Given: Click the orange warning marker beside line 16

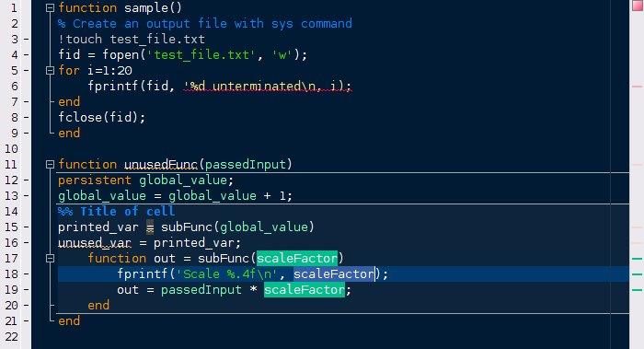Looking at the screenshot, I should click(x=637, y=243).
